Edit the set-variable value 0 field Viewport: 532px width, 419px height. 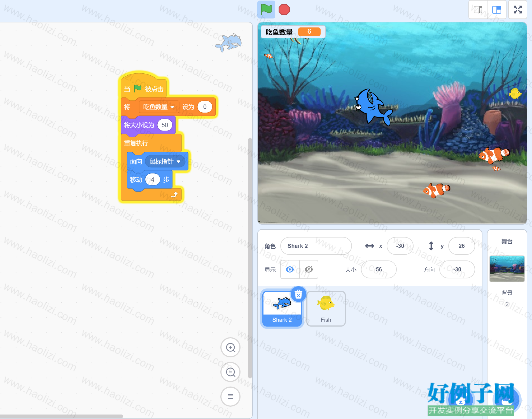click(x=205, y=107)
